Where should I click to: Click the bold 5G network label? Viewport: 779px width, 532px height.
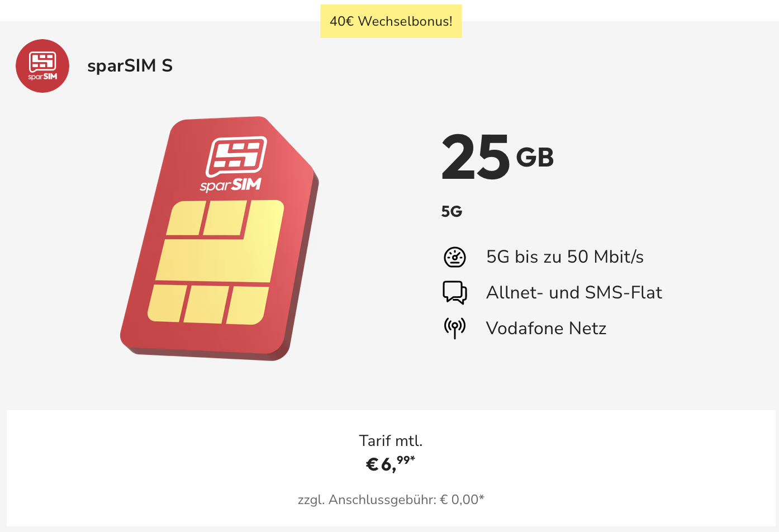(452, 212)
